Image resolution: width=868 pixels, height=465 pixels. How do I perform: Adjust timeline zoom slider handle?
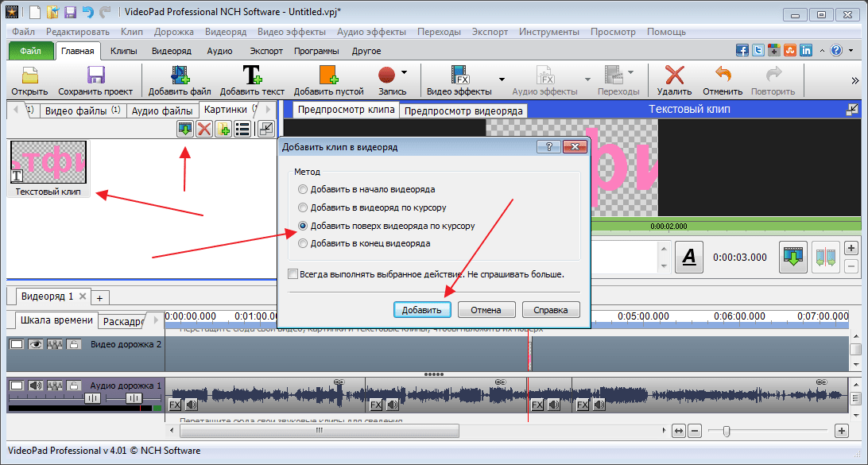coord(727,430)
